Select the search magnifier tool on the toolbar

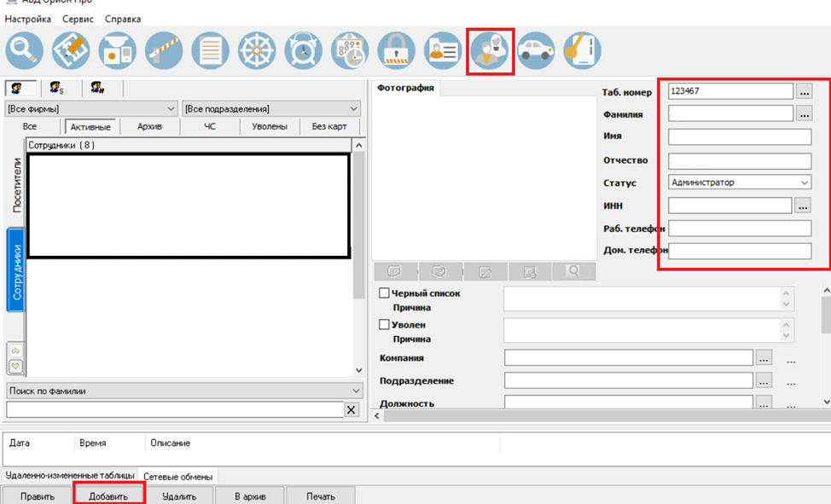(x=24, y=50)
